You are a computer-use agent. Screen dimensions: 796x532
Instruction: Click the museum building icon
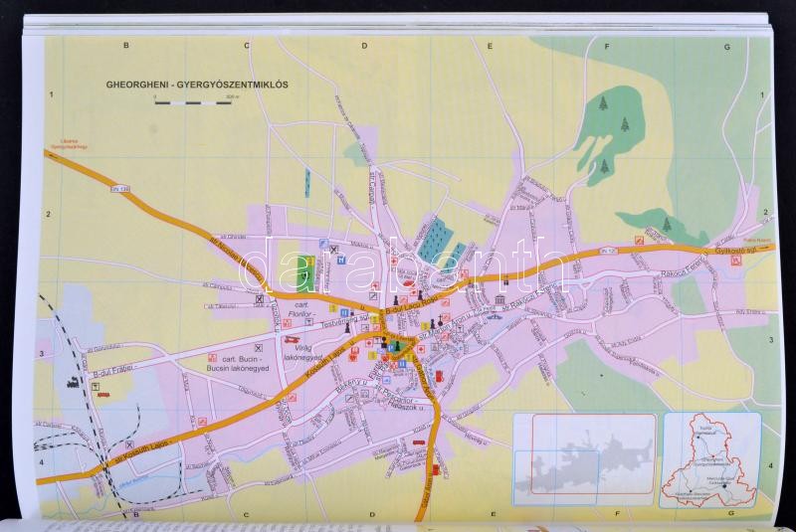click(x=498, y=299)
